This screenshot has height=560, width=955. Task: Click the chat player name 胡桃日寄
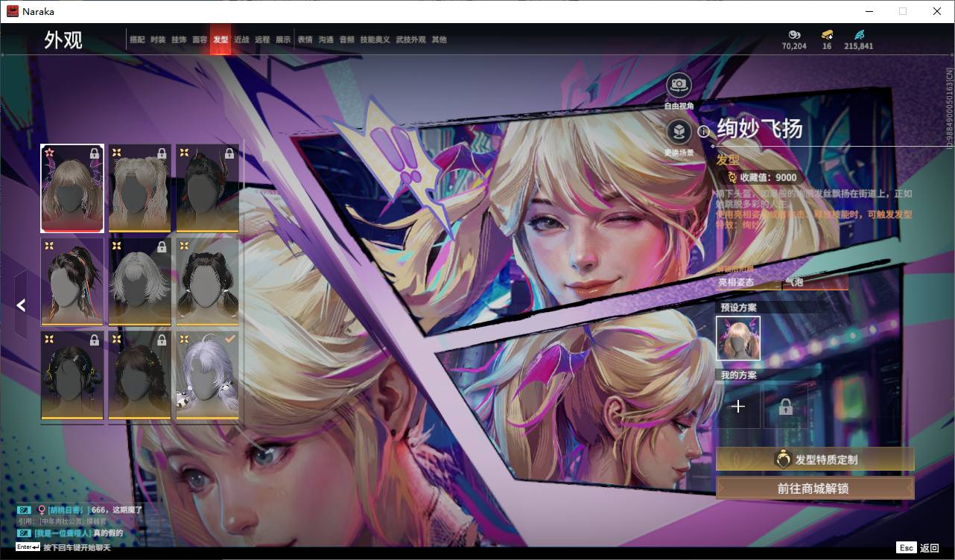(69, 509)
